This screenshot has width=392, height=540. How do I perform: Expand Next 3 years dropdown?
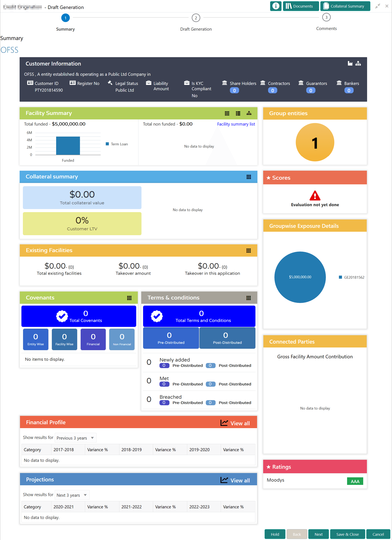coord(72,495)
